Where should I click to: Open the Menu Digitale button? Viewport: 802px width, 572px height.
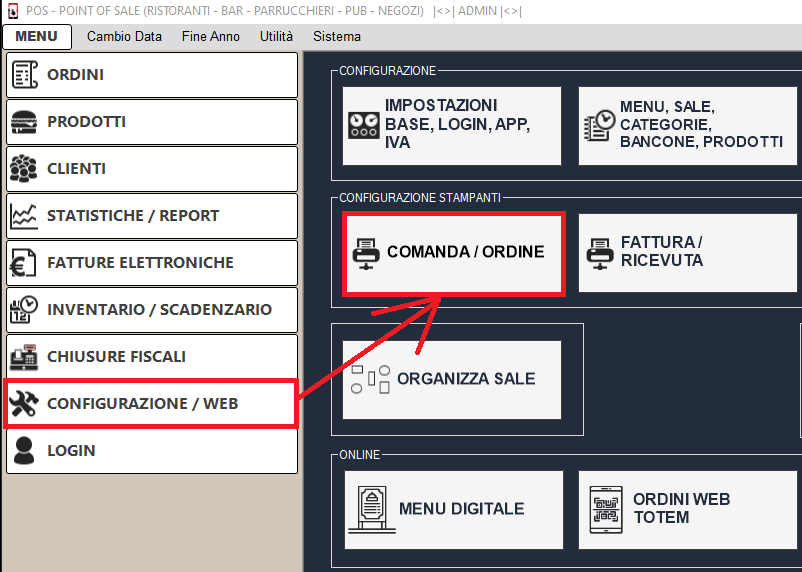click(x=452, y=509)
